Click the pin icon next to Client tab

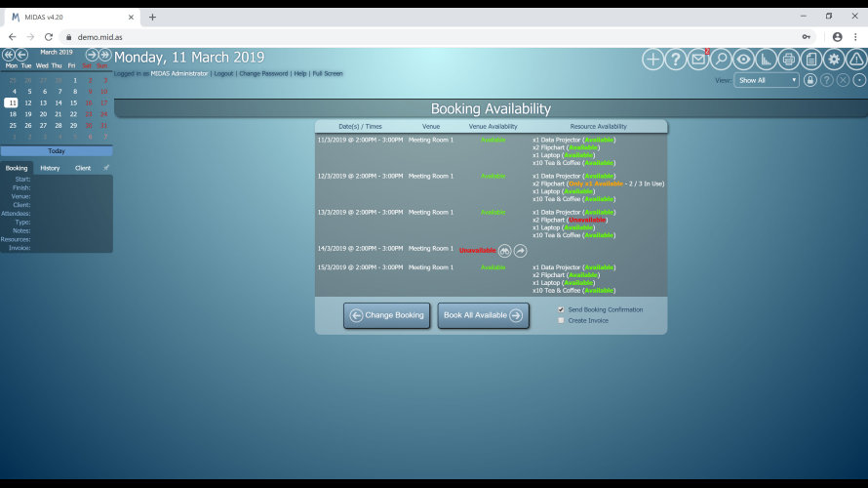(x=105, y=168)
